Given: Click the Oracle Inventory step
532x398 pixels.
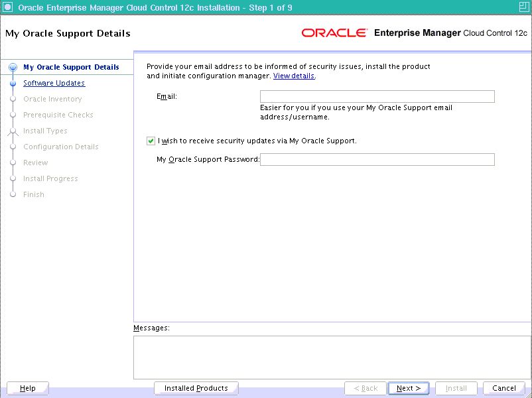Looking at the screenshot, I should pos(52,99).
